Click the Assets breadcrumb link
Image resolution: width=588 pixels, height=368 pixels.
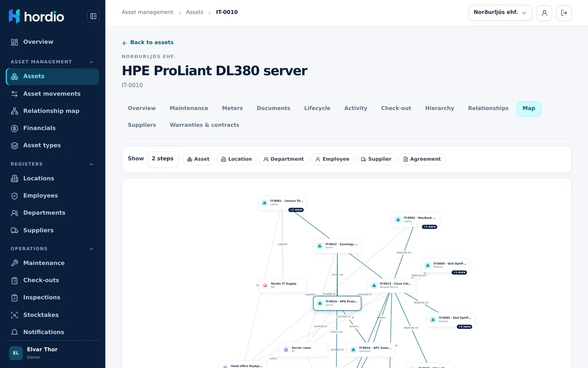point(195,12)
